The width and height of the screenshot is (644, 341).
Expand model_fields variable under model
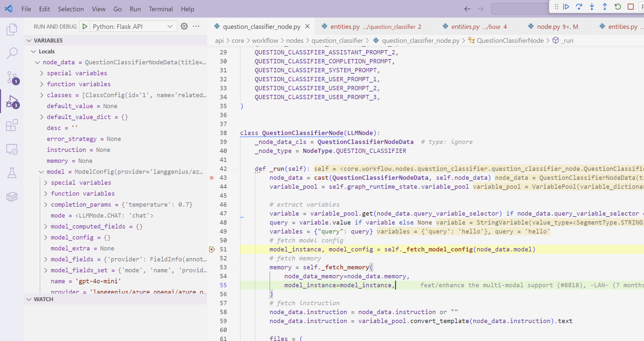coord(45,259)
